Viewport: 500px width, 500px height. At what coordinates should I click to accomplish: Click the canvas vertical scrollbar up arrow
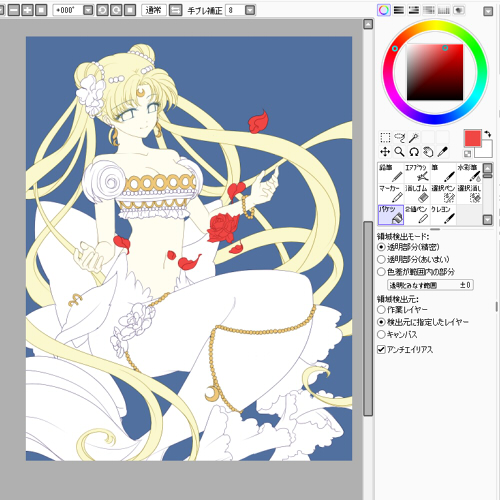[x=368, y=24]
